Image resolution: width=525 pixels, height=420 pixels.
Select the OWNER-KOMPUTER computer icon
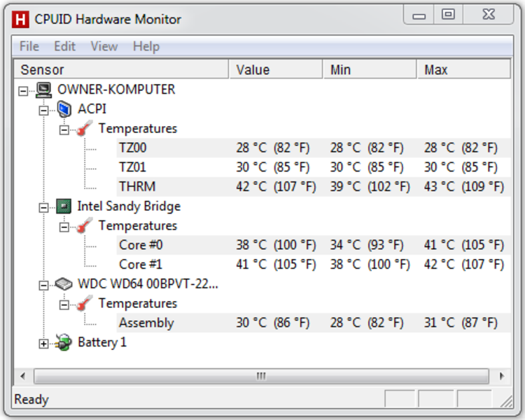click(44, 90)
